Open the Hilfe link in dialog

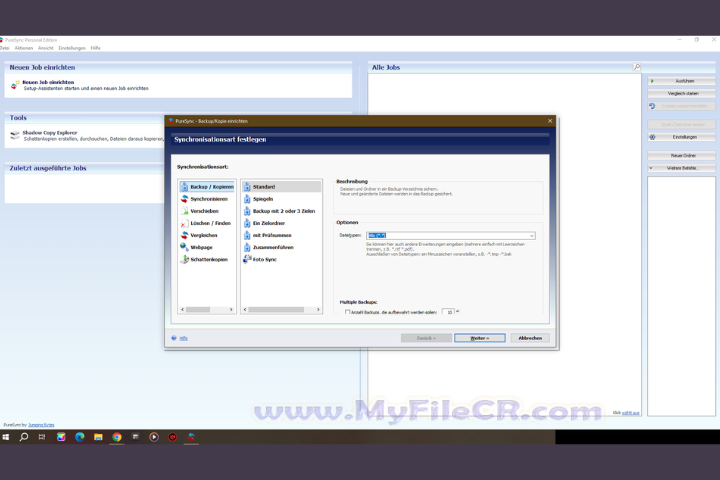pos(184,338)
